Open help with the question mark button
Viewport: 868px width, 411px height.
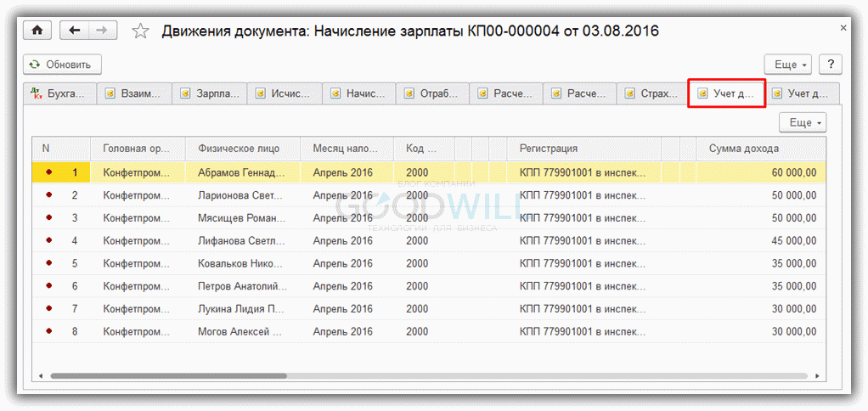point(830,65)
